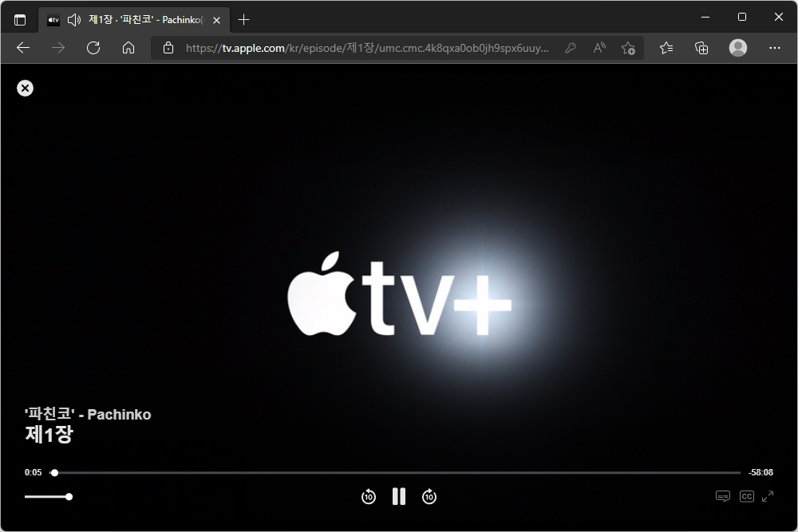Open the Favorites list
The width and height of the screenshot is (798, 532).
pyautogui.click(x=666, y=48)
